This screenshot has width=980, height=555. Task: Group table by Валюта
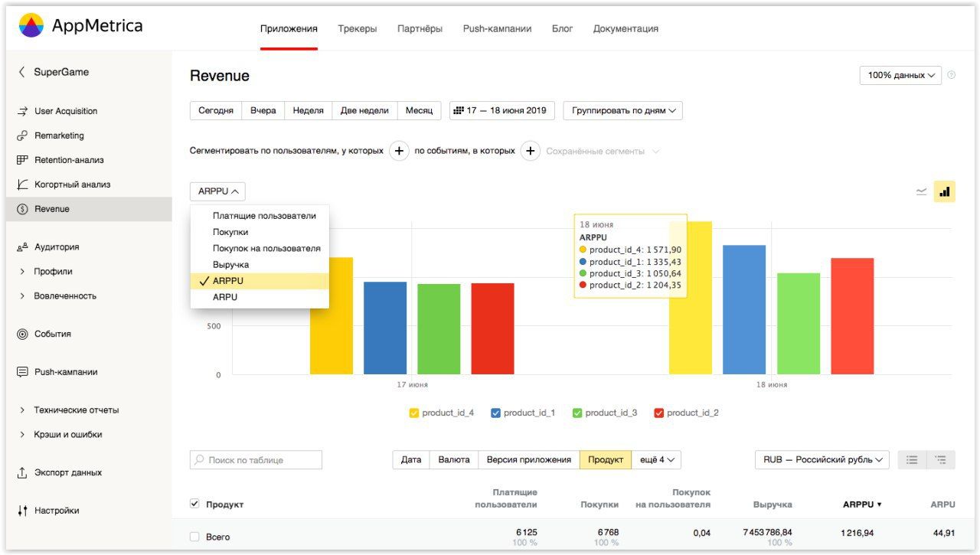(x=455, y=460)
